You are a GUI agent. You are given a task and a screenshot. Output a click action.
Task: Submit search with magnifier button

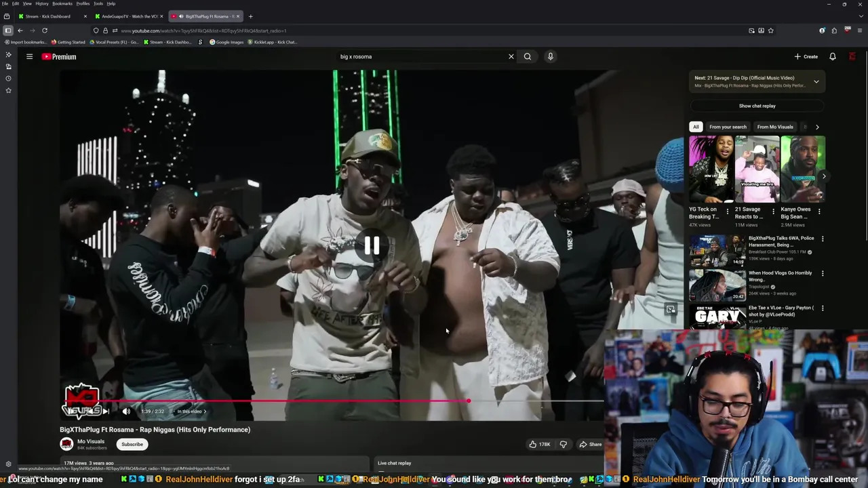coord(528,56)
